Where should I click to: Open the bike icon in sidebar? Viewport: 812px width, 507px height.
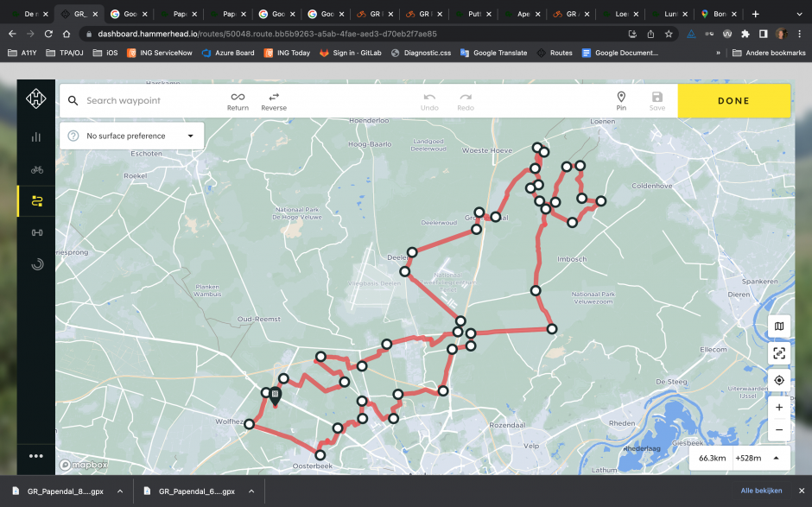pos(36,169)
